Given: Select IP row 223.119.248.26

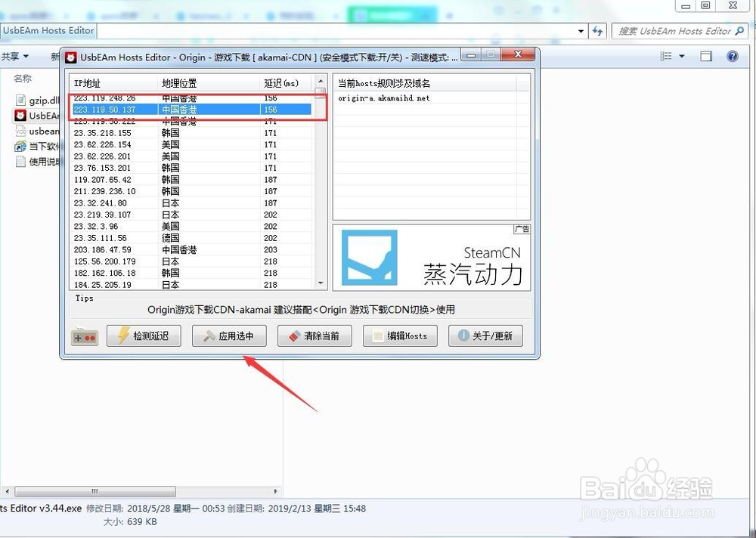Looking at the screenshot, I should [x=192, y=98].
